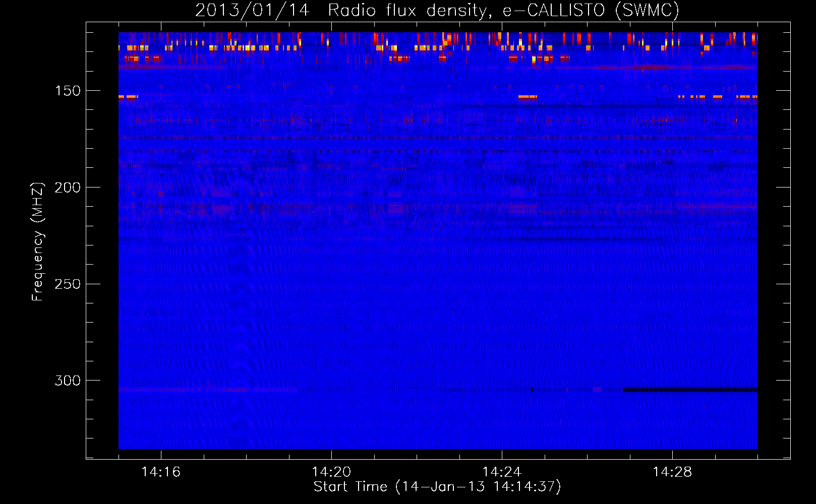Click the dark horizontal band near 305 MHz
This screenshot has width=816, height=504.
690,390
